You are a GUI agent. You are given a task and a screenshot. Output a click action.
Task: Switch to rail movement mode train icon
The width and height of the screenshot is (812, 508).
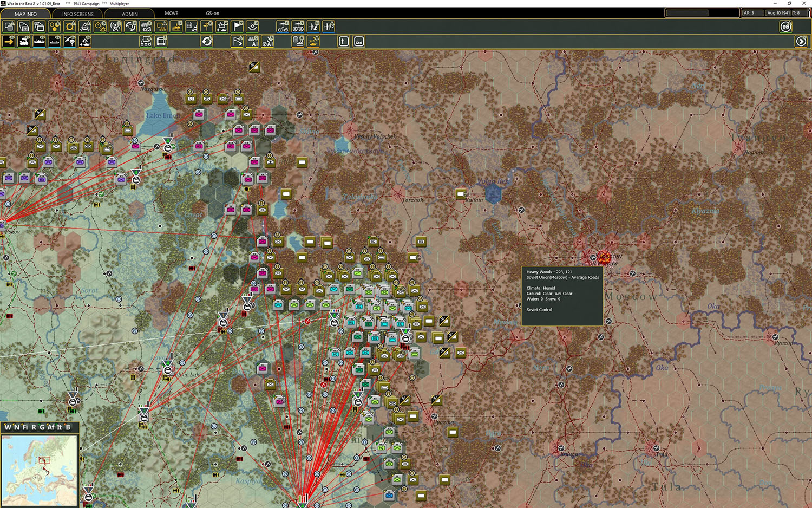coord(24,41)
